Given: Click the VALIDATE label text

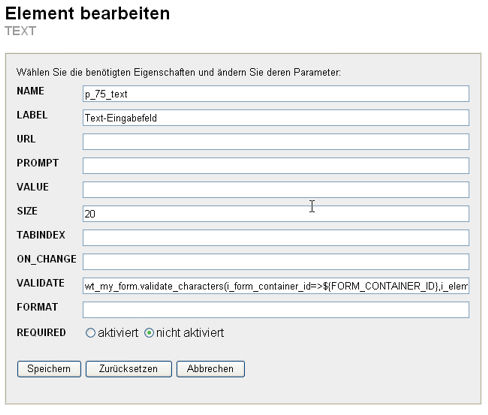Looking at the screenshot, I should pyautogui.click(x=40, y=283).
